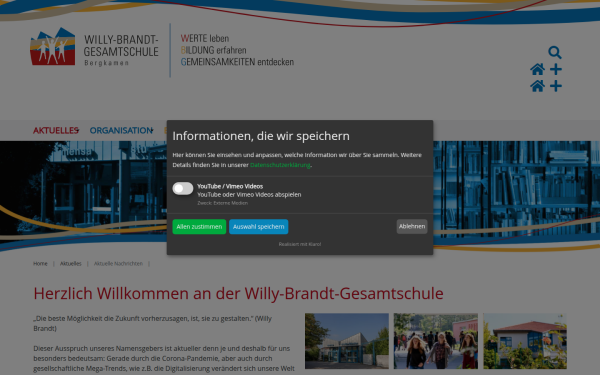Toggle the YouTube / Vimeo Videos switch

pos(183,188)
